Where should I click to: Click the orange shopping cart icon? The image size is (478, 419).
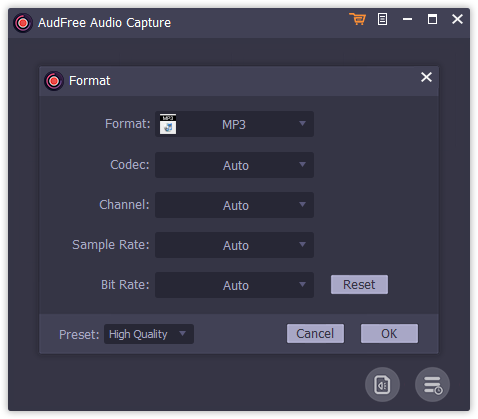358,19
